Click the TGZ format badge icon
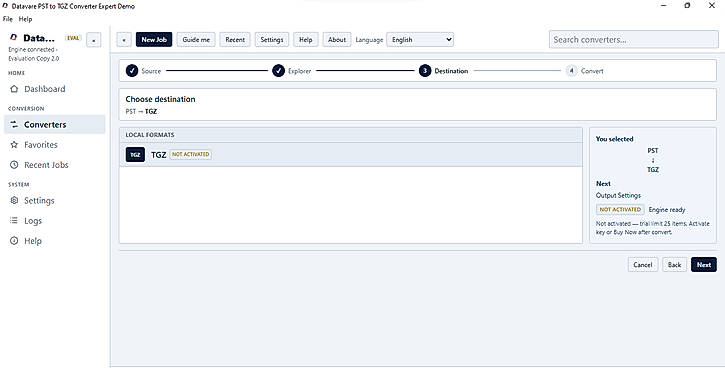This screenshot has width=725, height=368. [x=135, y=154]
